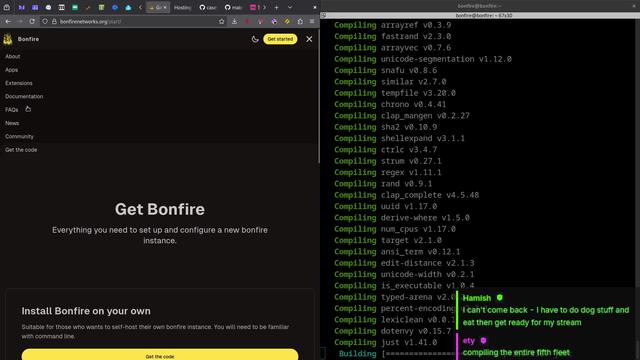Open the pinned tab with the orange icon

coord(88,7)
